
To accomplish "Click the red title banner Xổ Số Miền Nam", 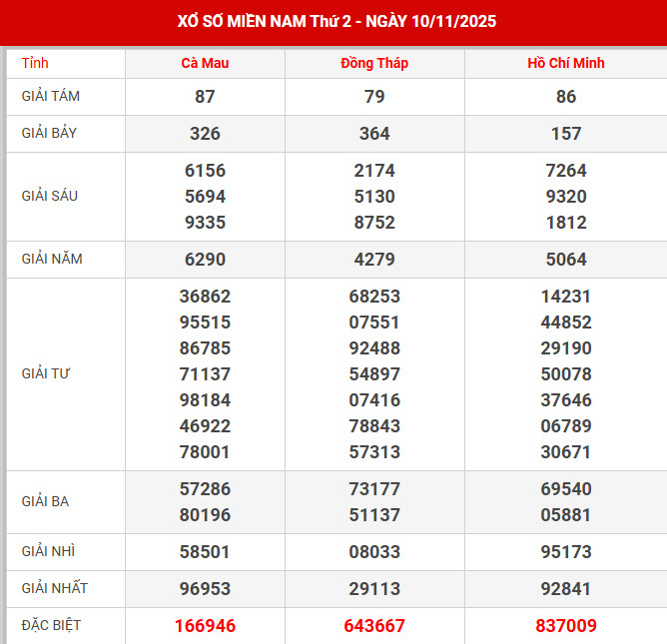I will 333,21.
